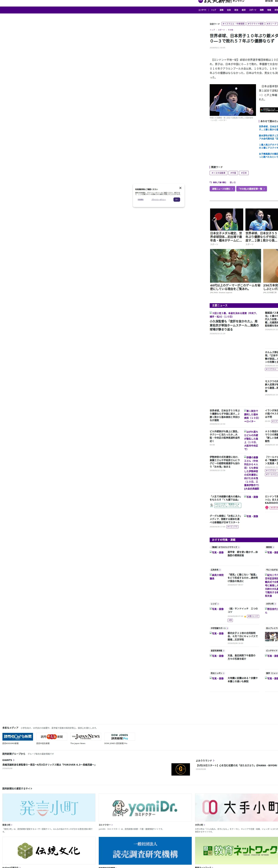Select 政治 in the navigation bar
278x868 pixels.
click(x=236, y=10)
